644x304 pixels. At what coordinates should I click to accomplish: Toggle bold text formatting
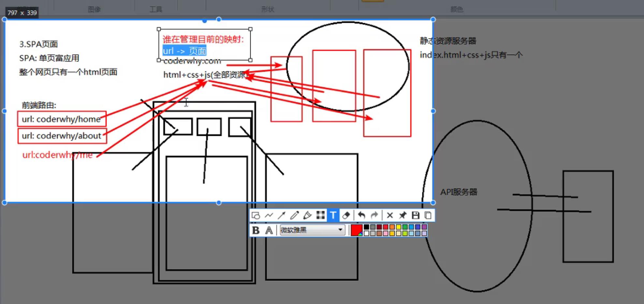[x=256, y=230]
